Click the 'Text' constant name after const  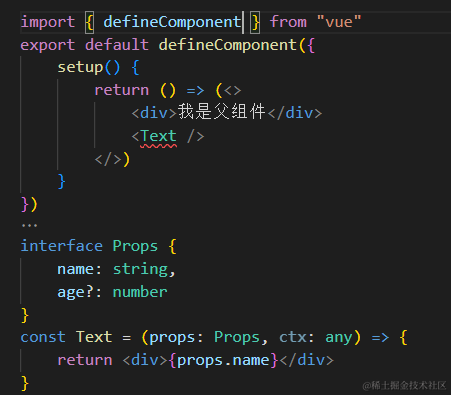[x=94, y=337]
